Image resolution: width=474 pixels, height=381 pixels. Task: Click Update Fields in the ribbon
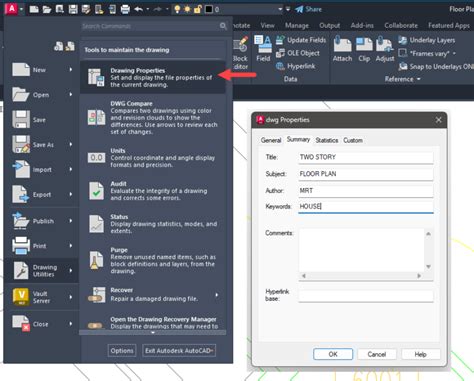301,40
